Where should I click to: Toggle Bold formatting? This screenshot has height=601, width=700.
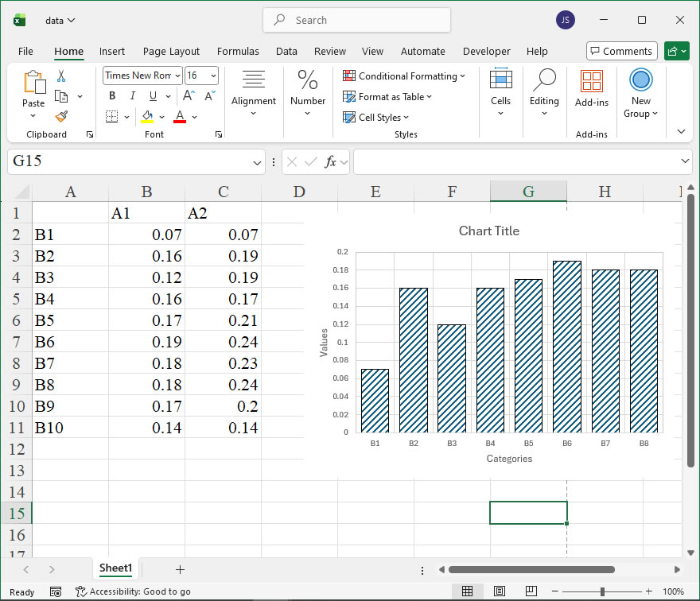112,96
